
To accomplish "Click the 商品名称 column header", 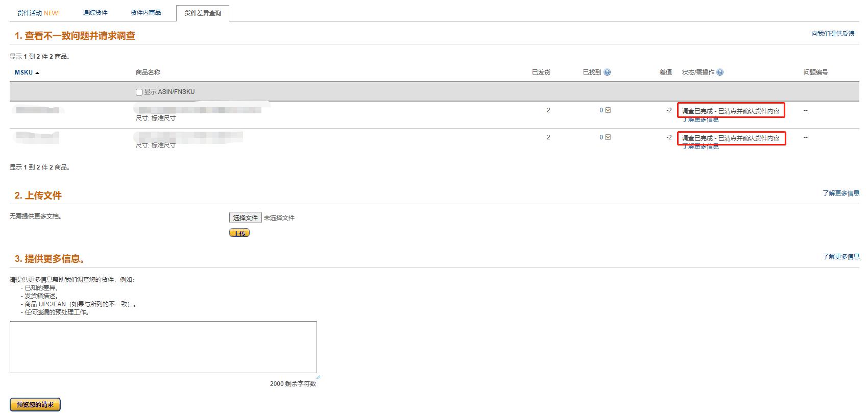I will click(x=148, y=72).
